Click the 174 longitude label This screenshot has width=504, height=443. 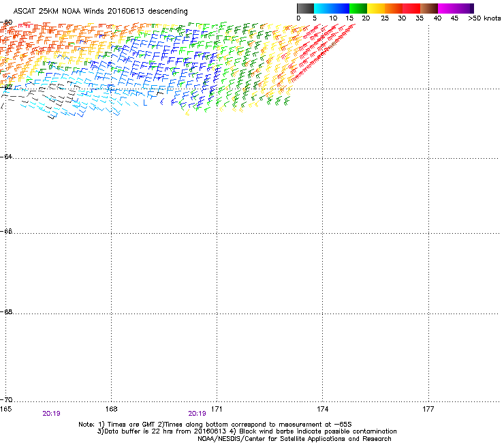(x=322, y=409)
